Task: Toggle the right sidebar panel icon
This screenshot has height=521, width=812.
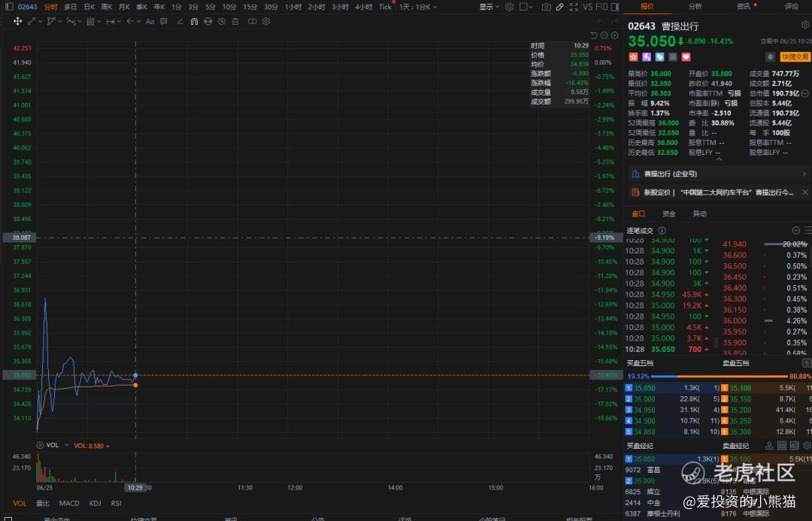Action: pyautogui.click(x=615, y=7)
